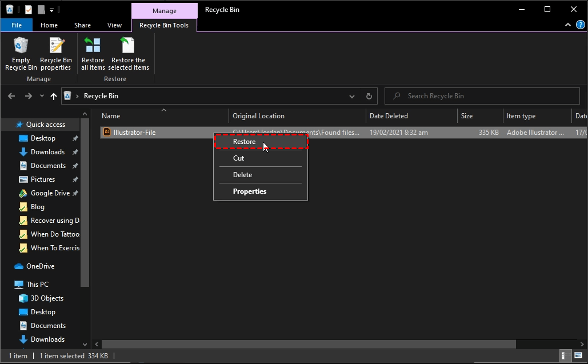
Task: Click in the Search Recycle Bin field
Action: 486,96
